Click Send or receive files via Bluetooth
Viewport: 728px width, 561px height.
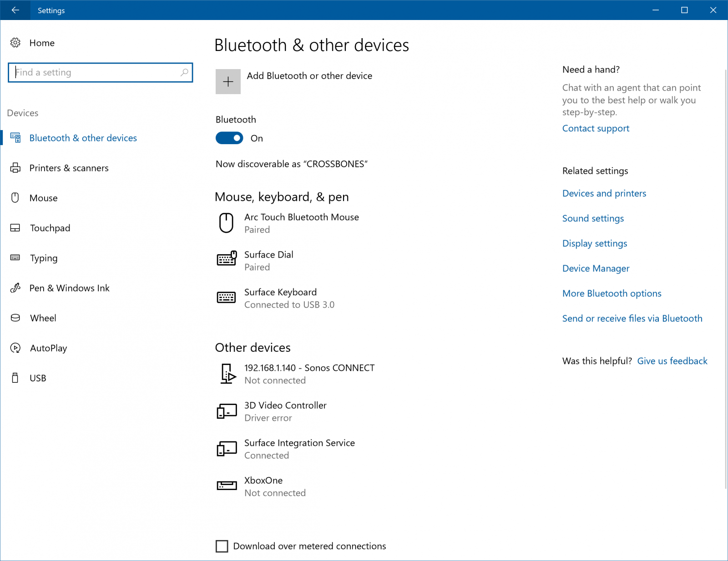632,318
